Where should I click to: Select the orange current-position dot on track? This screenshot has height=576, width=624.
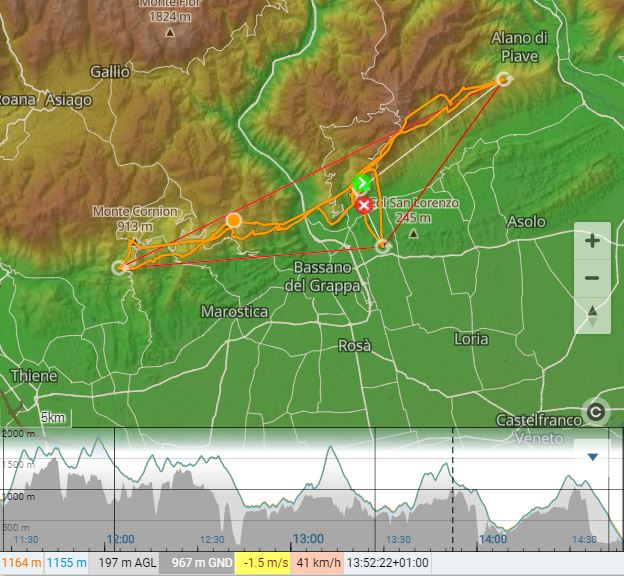click(x=234, y=220)
